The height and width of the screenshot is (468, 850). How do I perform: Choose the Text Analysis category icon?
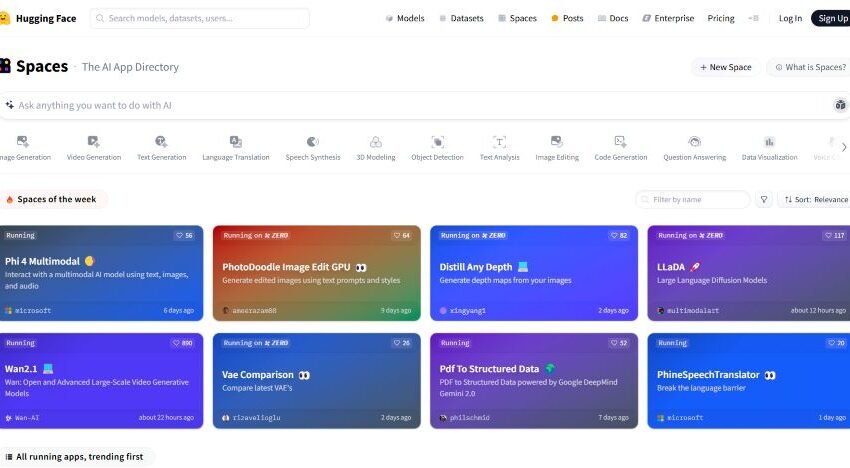click(x=499, y=142)
